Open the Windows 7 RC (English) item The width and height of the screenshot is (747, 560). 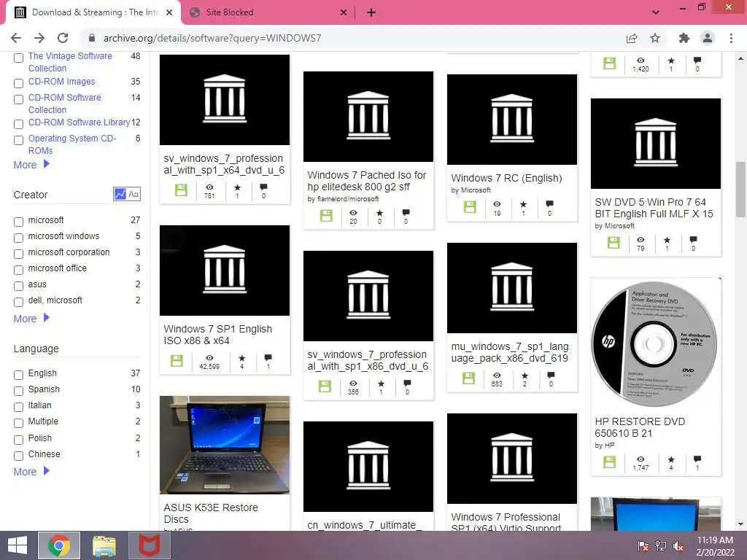(506, 178)
